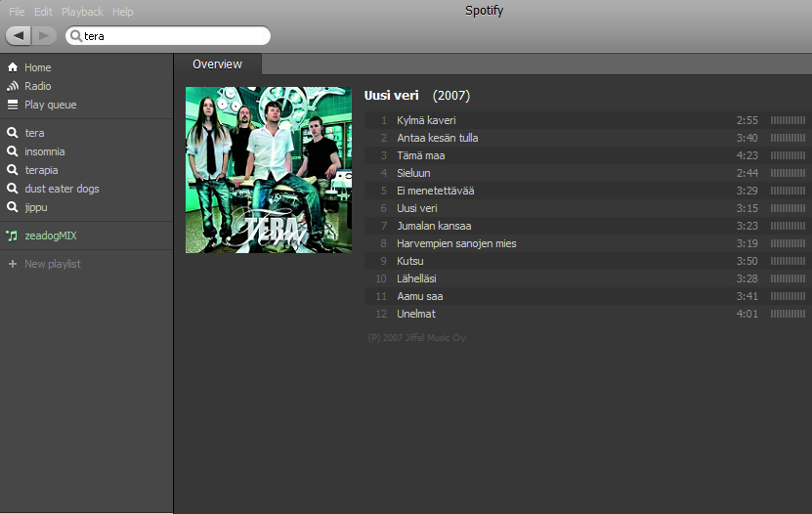This screenshot has width=812, height=514.
Task: Click the 3:29 duration of 'Ei menetettävää'
Action: 748,191
